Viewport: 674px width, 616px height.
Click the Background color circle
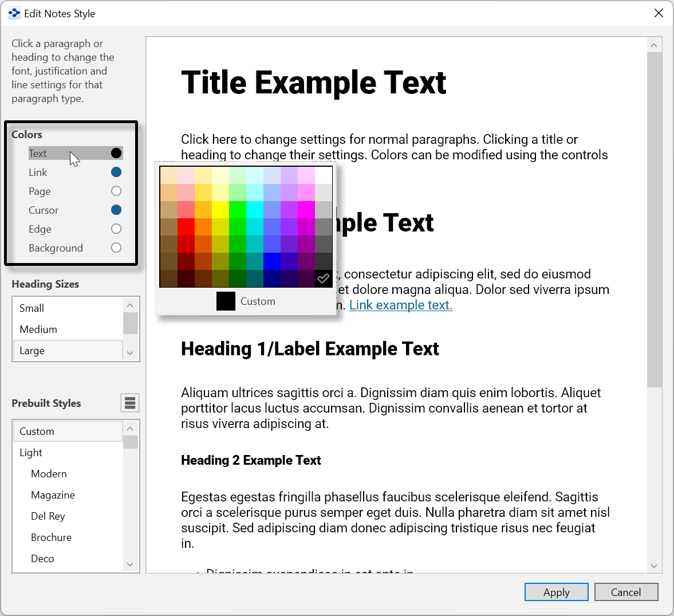click(x=116, y=248)
